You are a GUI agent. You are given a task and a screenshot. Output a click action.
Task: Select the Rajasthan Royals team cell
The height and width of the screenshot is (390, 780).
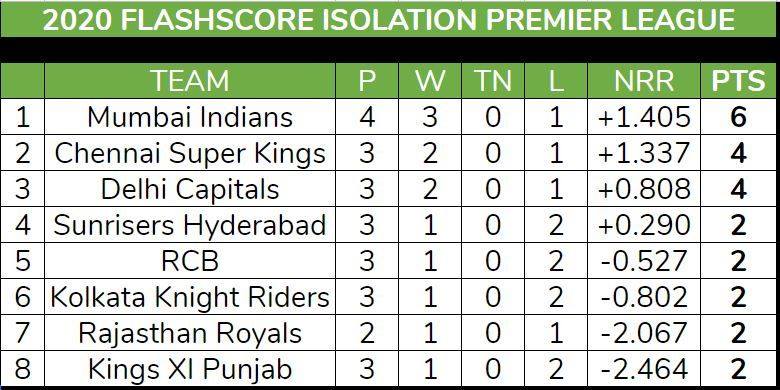point(190,333)
